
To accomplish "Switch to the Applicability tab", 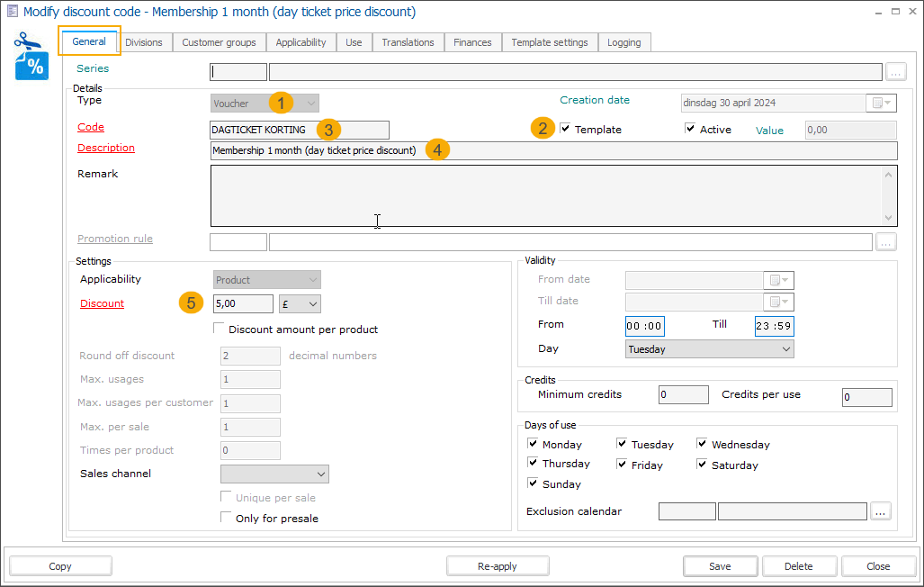I will point(301,42).
